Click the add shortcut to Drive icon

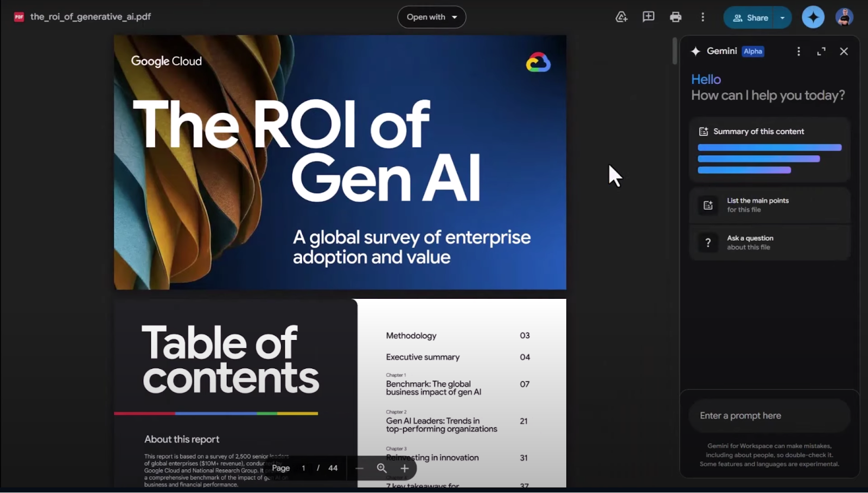[621, 17]
